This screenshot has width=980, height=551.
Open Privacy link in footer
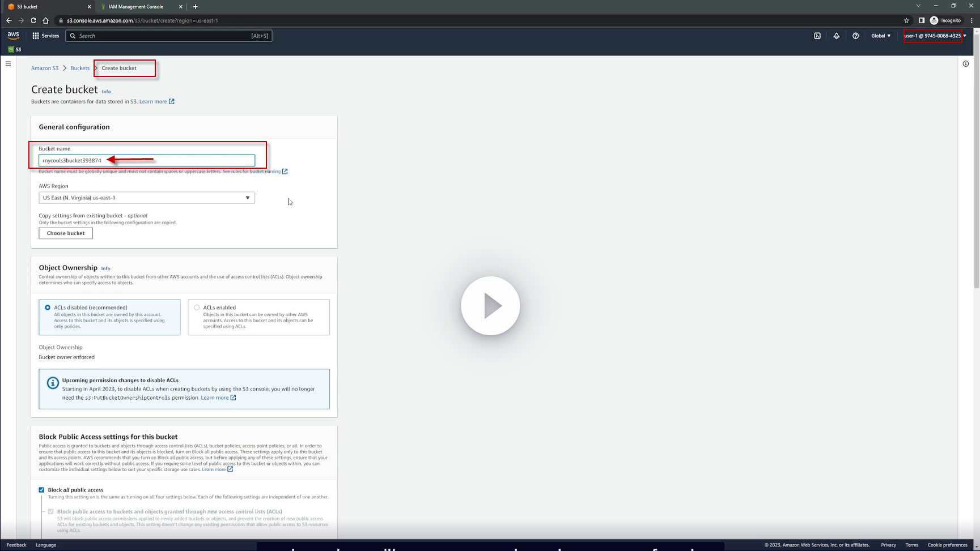888,545
